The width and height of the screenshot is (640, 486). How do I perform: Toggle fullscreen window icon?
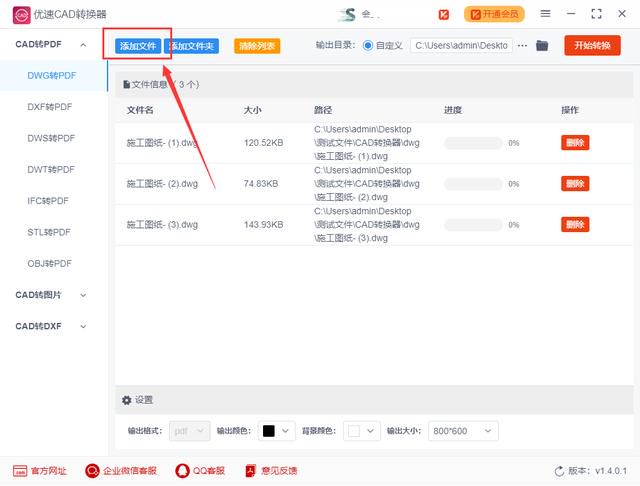[x=596, y=14]
